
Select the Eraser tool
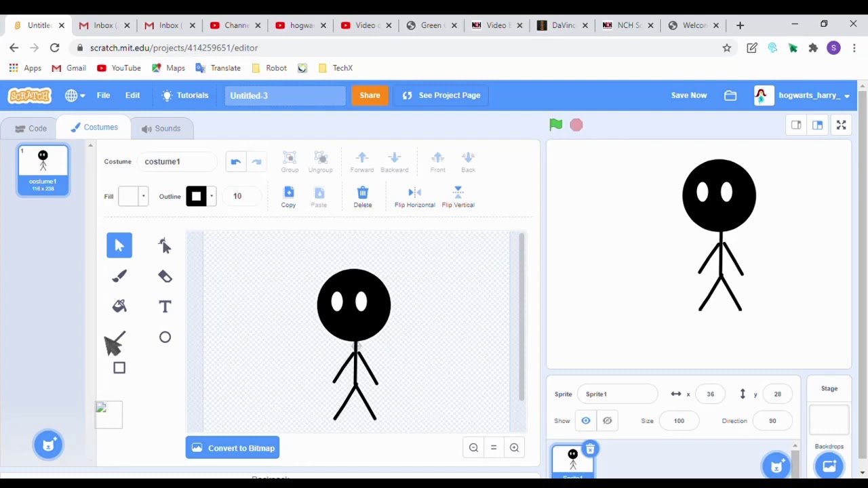(x=165, y=276)
